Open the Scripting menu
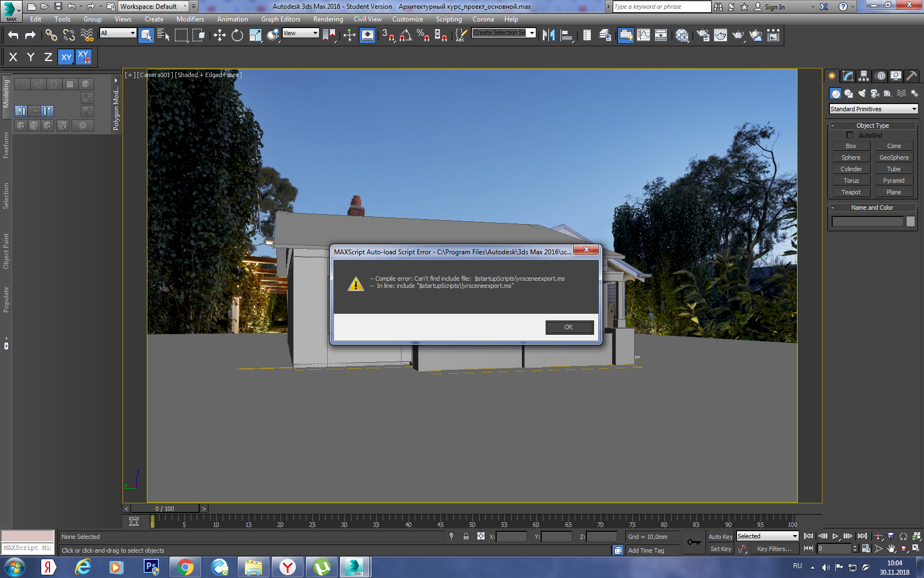 click(x=449, y=19)
